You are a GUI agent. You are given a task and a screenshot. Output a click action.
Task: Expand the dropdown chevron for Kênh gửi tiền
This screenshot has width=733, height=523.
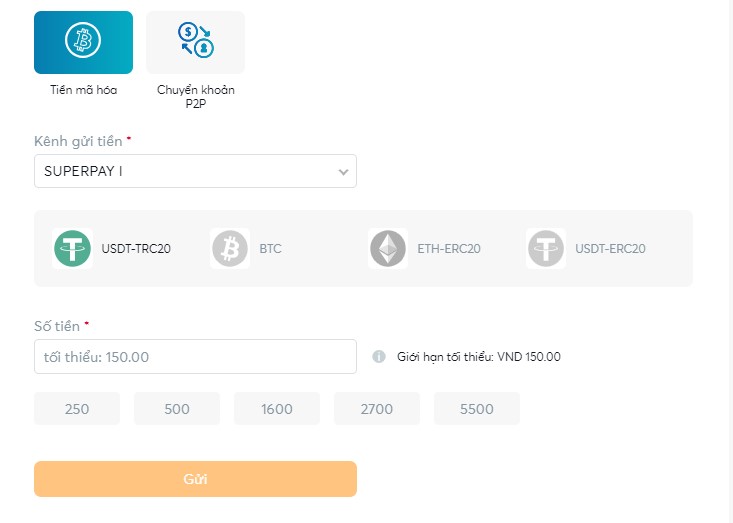343,172
